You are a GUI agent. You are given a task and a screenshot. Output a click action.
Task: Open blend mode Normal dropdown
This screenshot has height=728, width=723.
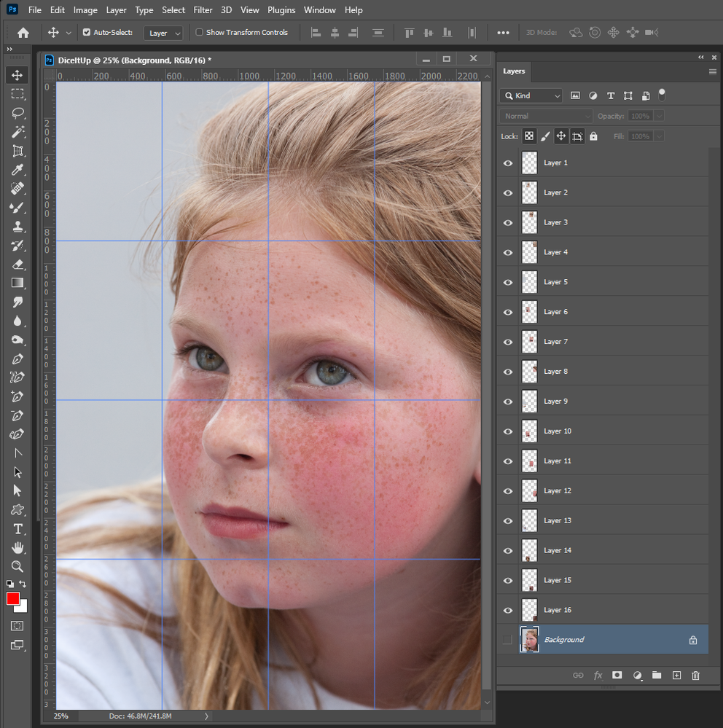click(x=547, y=116)
